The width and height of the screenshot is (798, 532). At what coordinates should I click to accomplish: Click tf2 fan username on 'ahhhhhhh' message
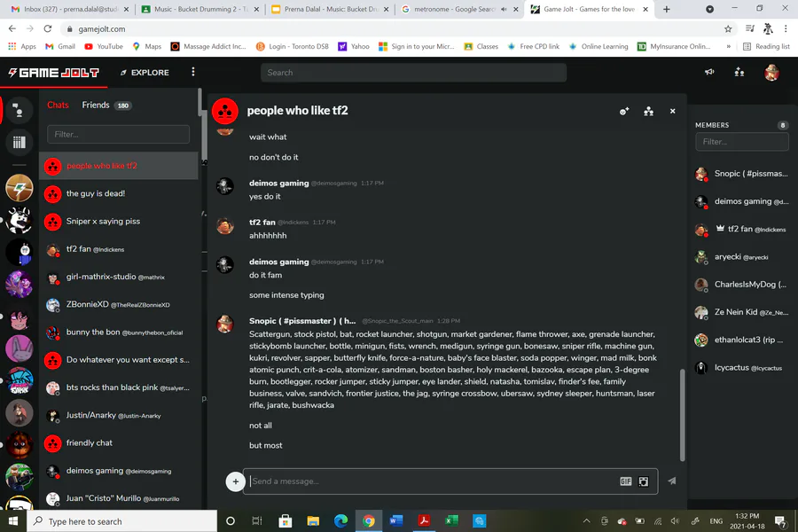pyautogui.click(x=262, y=223)
